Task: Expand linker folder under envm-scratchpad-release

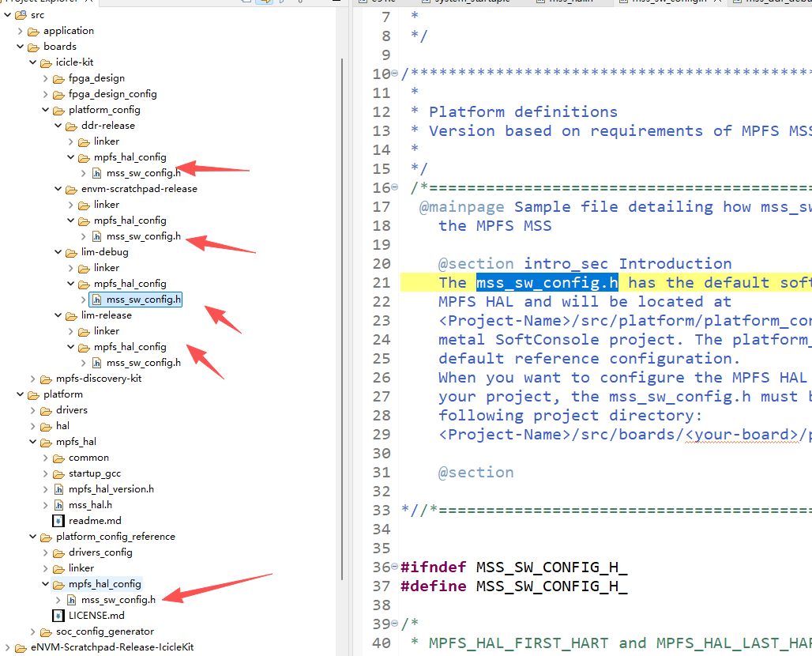Action: [x=70, y=205]
